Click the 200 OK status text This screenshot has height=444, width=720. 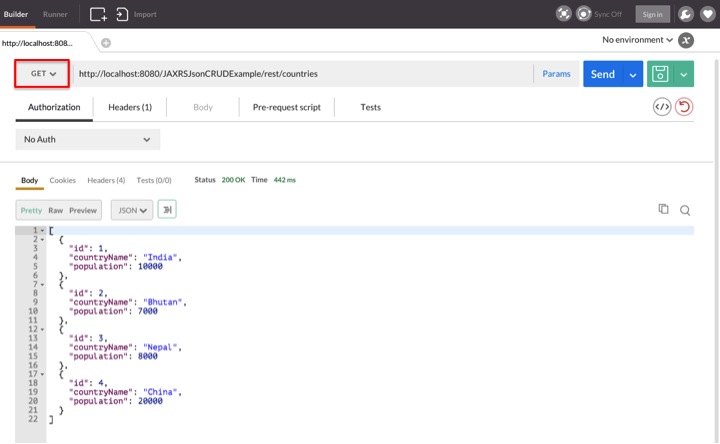coord(233,180)
